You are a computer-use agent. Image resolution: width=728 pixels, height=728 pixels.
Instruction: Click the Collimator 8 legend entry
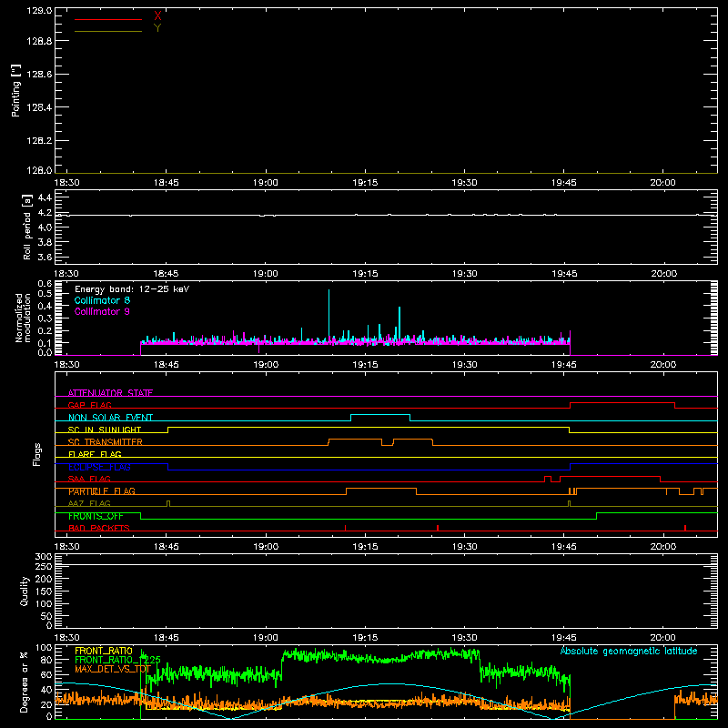102,300
